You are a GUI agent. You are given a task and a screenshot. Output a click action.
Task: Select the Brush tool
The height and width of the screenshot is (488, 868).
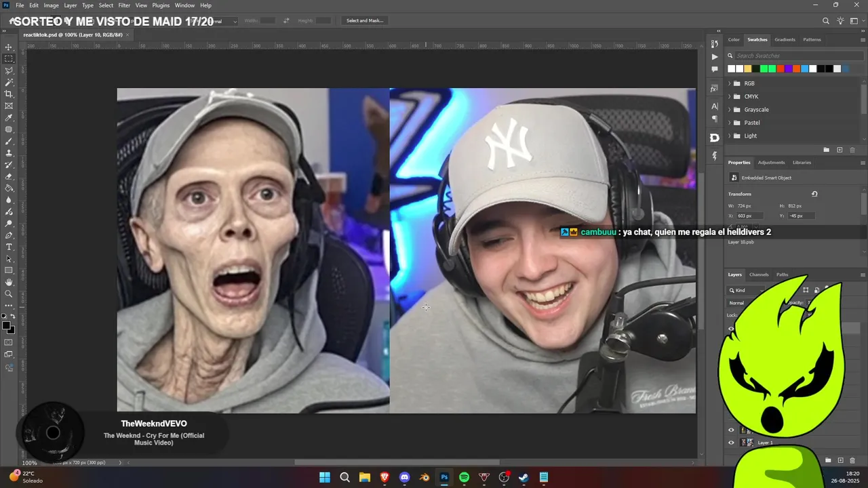[x=9, y=141]
